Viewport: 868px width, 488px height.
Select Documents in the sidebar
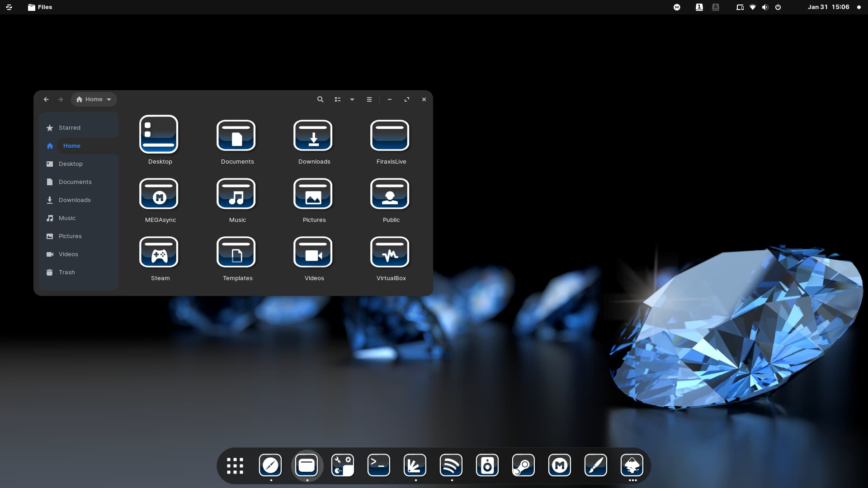tap(79, 182)
